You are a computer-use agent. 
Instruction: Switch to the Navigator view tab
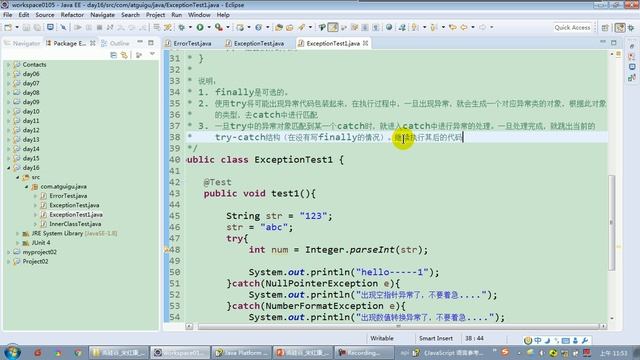(23, 43)
